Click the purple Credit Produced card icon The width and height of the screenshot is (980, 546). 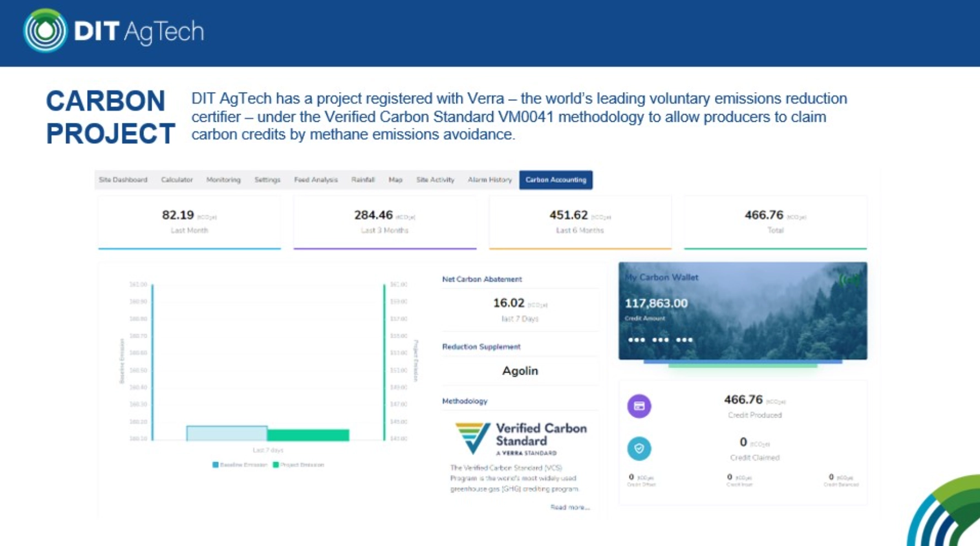(639, 406)
